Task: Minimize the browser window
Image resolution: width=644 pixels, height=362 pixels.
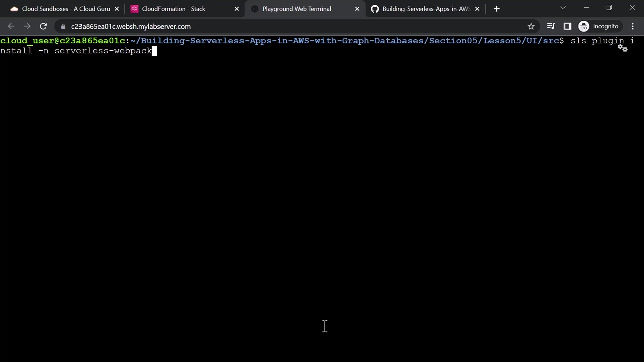Action: (x=586, y=8)
